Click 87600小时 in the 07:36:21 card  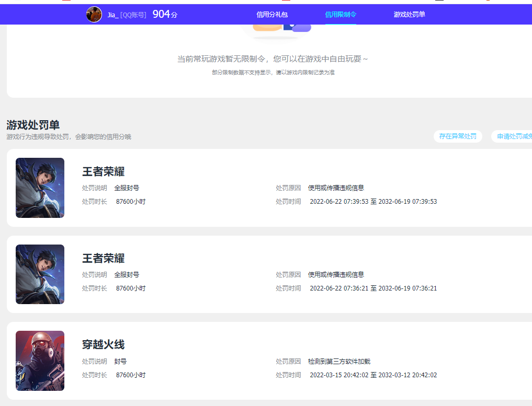(131, 288)
